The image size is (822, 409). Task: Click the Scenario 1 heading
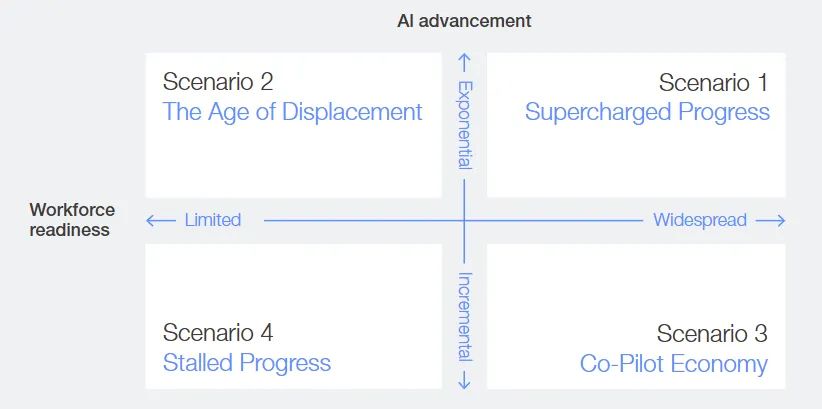click(713, 82)
